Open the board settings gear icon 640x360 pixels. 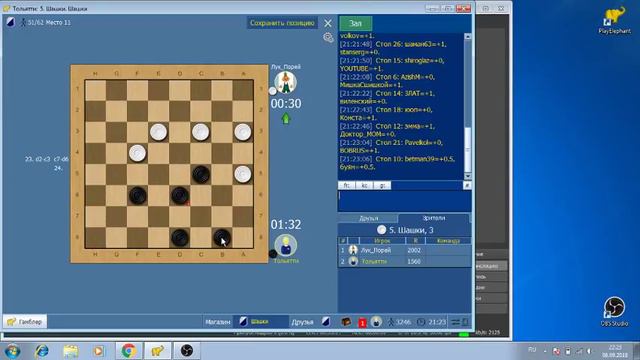tap(328, 38)
